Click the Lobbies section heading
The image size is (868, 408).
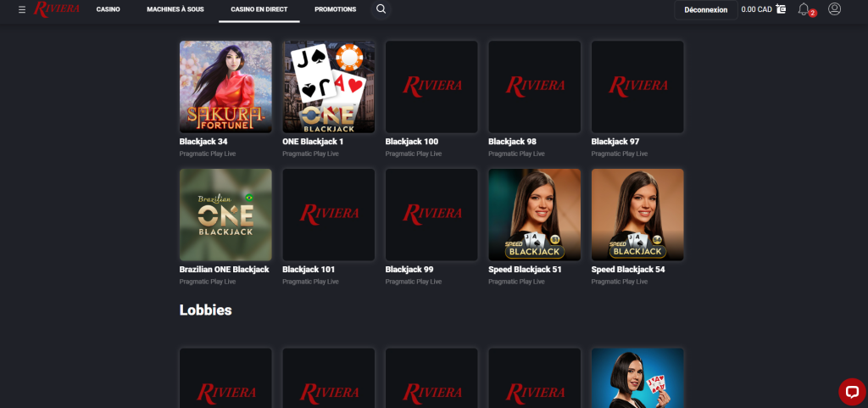coord(205,310)
